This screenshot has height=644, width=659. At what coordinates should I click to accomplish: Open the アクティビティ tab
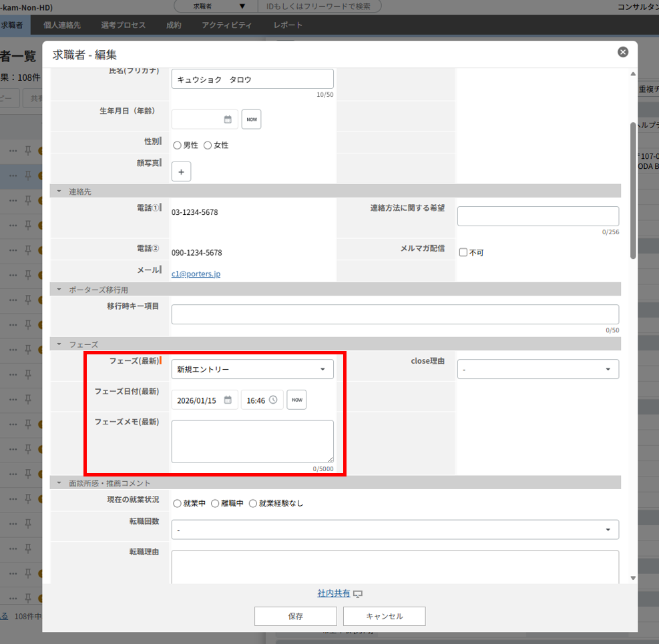click(x=226, y=25)
